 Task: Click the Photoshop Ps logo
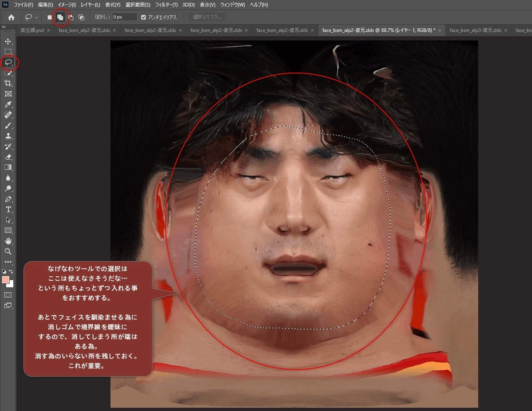tap(5, 5)
